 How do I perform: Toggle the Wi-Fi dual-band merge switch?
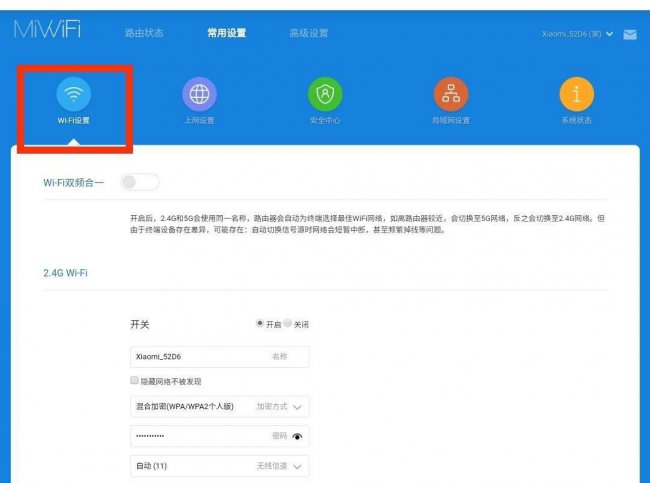(x=140, y=182)
